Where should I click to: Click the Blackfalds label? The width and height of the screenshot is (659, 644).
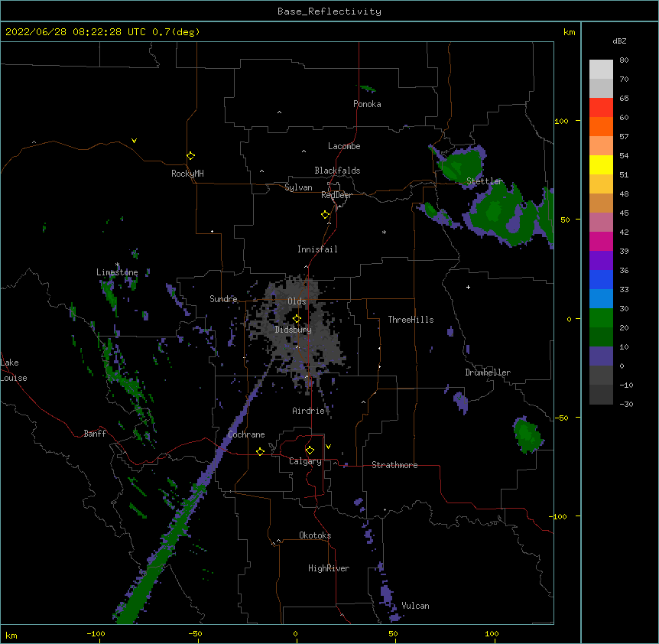337,171
